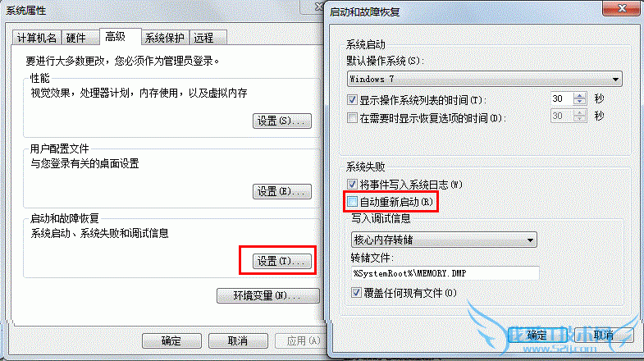Open the 默认操作系统 Windows 7 dropdown
Image resolution: width=644 pixels, height=361 pixels.
click(484, 79)
